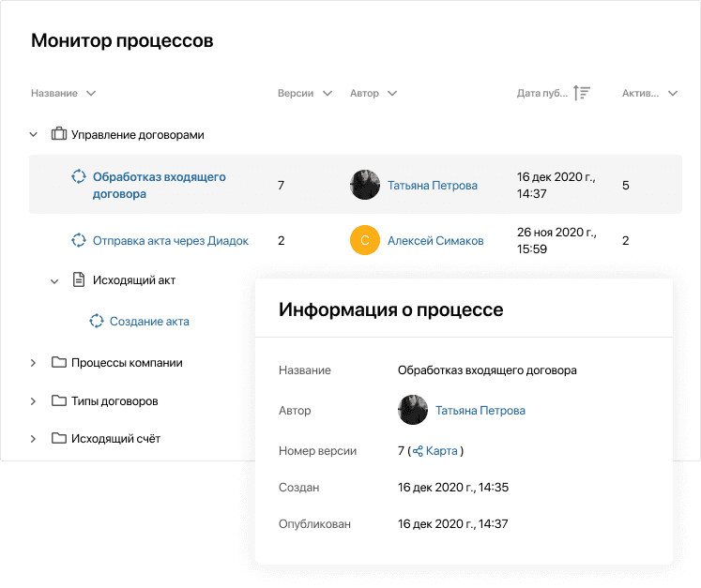Open Татьяна Петрова author link in table

click(433, 186)
